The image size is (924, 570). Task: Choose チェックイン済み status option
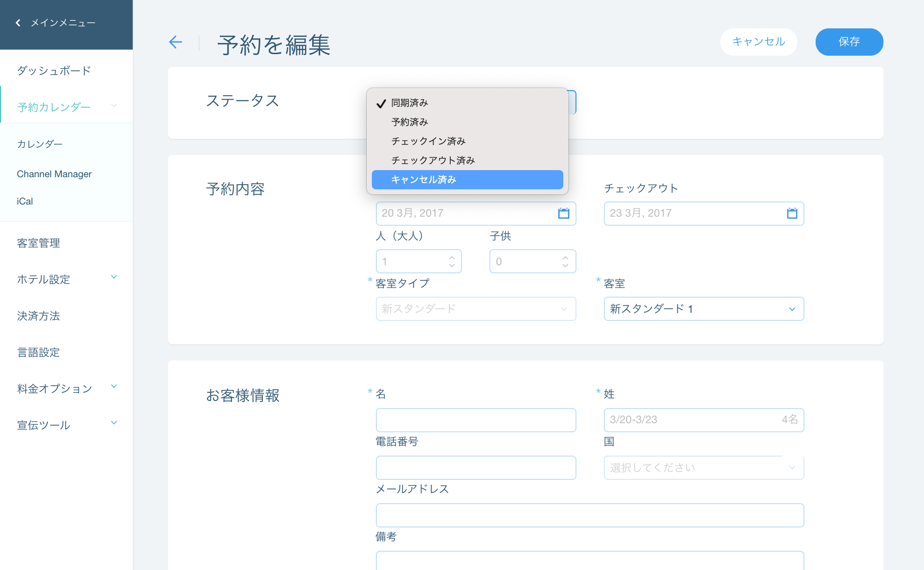click(467, 141)
